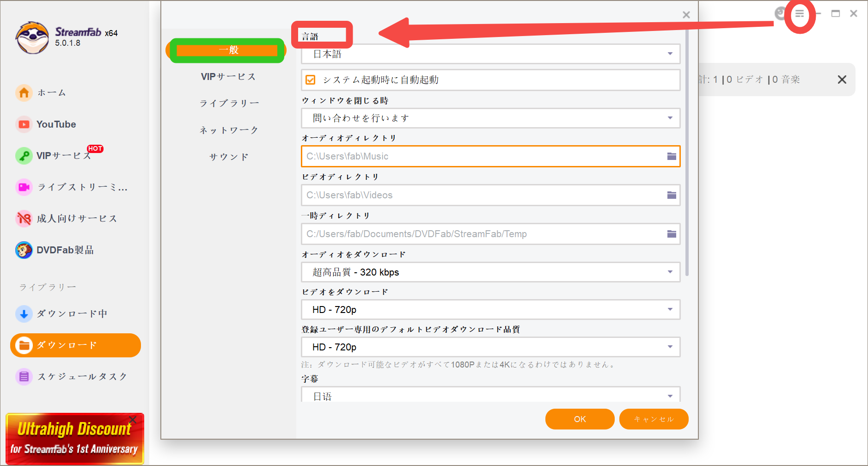Open the scheduled tasks purple icon
Screen dimensions: 868x466
24,377
